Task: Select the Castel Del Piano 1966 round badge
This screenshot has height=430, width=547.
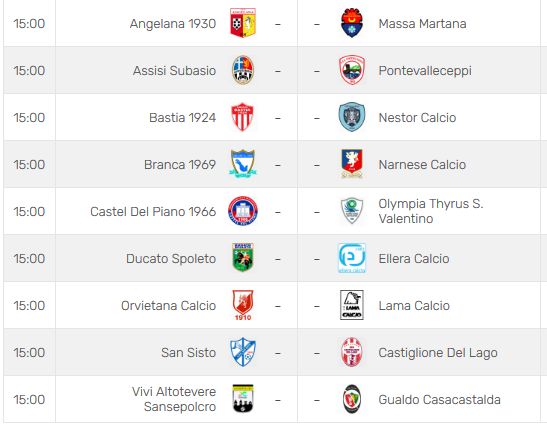Action: point(243,211)
